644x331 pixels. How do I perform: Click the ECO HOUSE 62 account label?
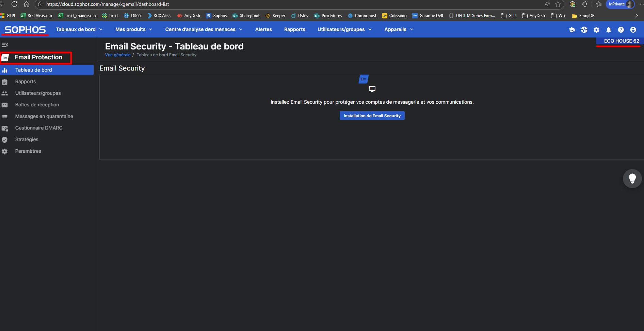click(x=622, y=41)
